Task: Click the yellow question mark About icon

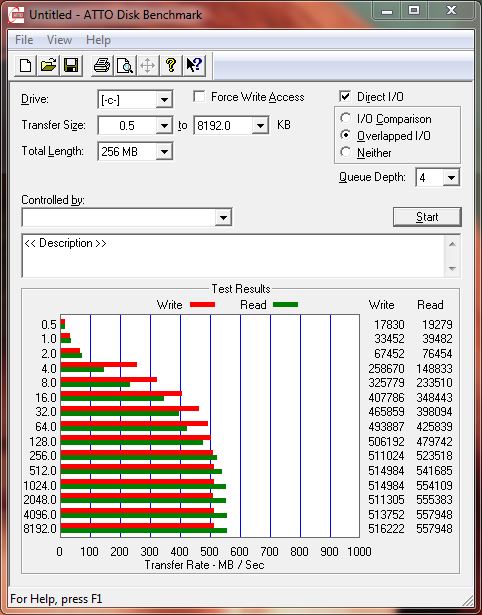Action: coord(171,65)
